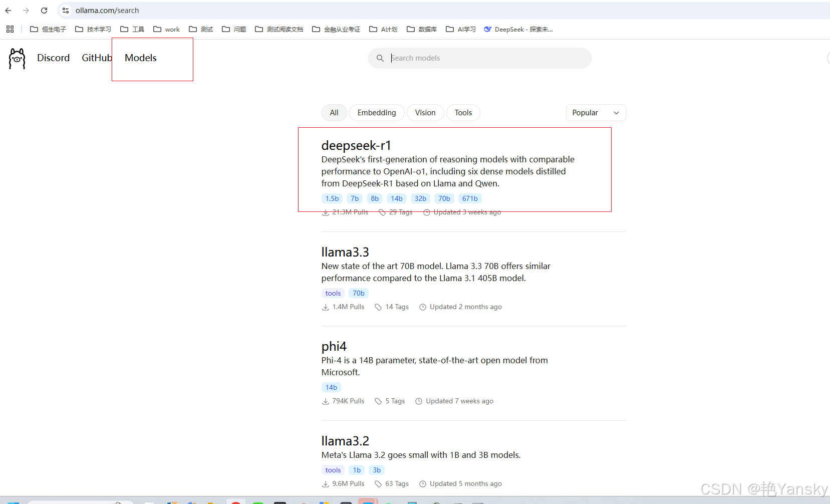This screenshot has width=830, height=504.
Task: Click the 32b tag on deepseek-r1
Action: click(420, 198)
